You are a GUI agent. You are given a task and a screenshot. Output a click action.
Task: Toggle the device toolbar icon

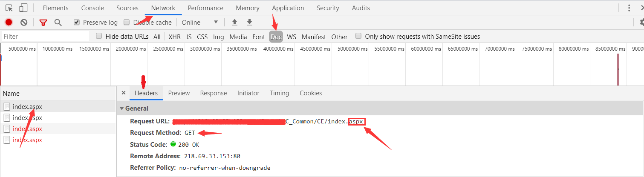(x=23, y=8)
